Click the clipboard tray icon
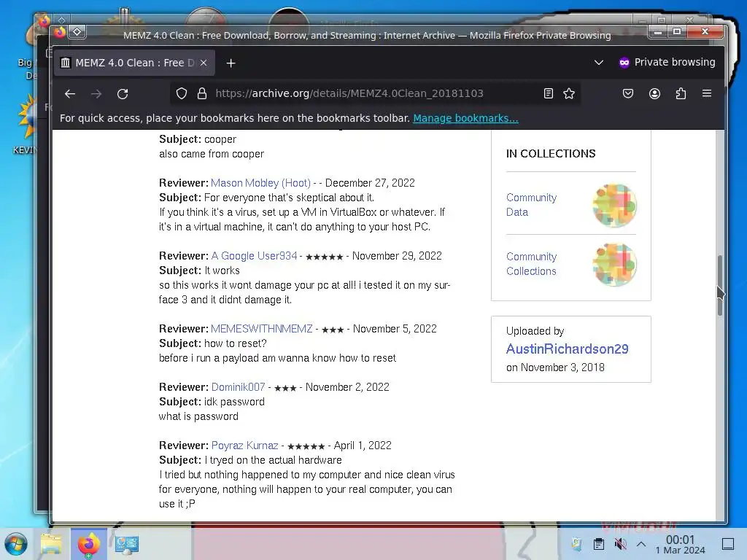747x560 pixels. [x=599, y=544]
